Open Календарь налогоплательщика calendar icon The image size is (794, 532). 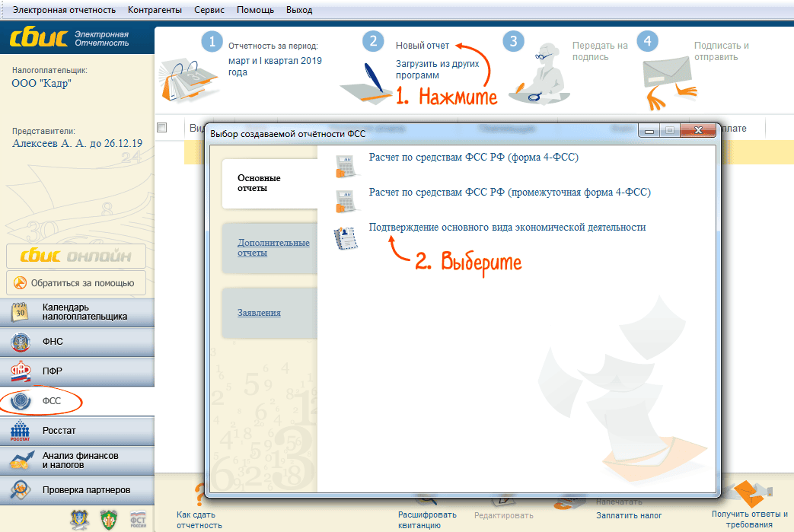21,312
